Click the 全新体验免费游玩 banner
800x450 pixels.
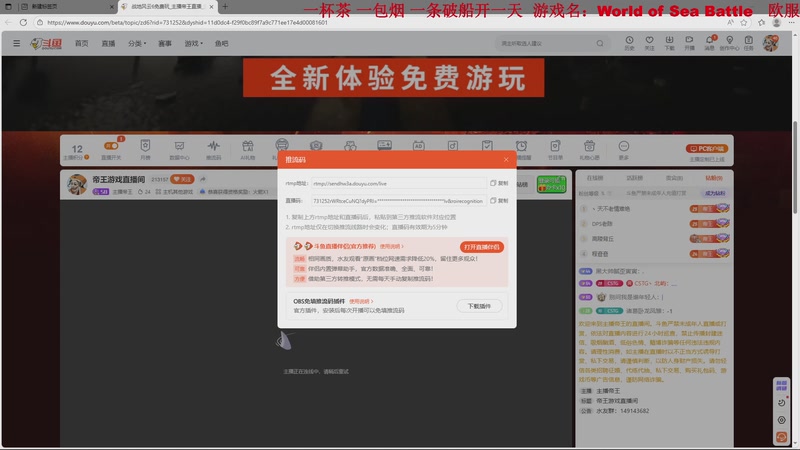pyautogui.click(x=393, y=78)
